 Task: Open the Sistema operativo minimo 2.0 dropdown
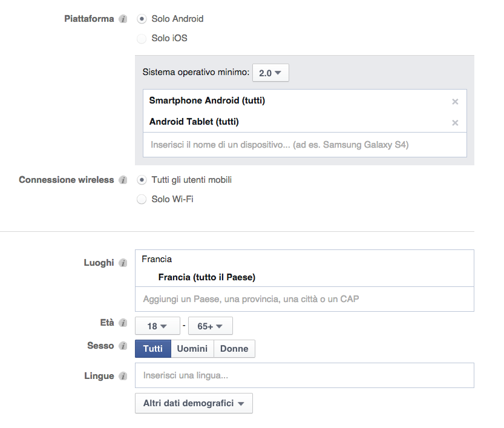[x=270, y=73]
